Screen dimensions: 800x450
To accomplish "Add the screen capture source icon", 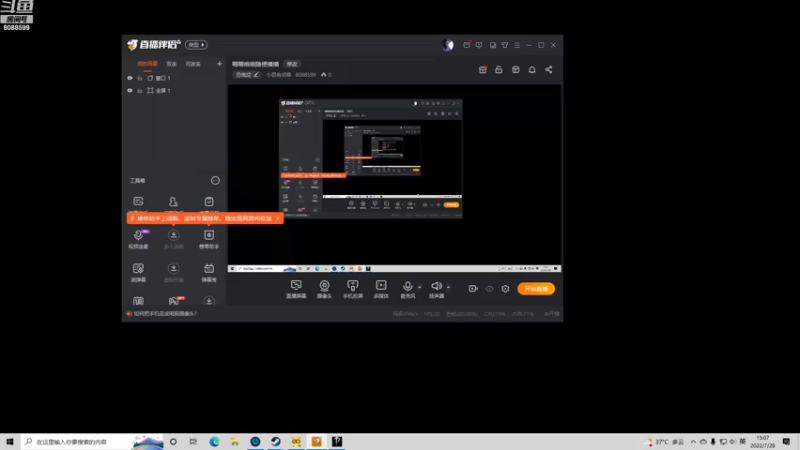I will [296, 289].
